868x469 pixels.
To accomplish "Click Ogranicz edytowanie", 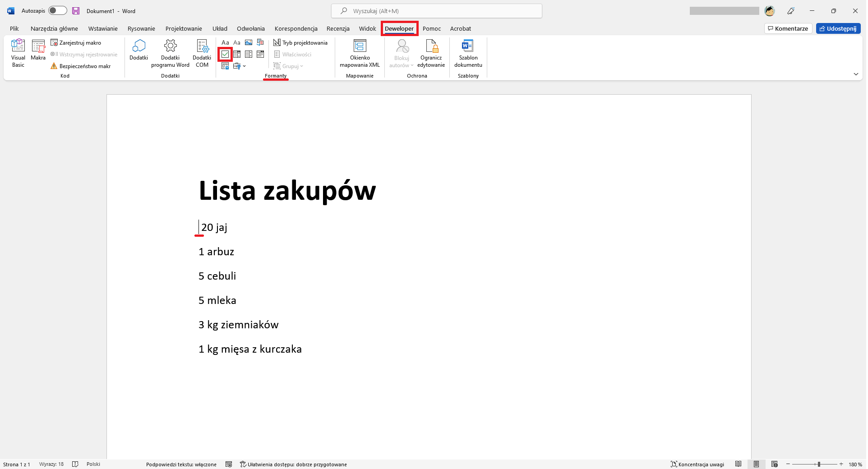I will pyautogui.click(x=431, y=53).
